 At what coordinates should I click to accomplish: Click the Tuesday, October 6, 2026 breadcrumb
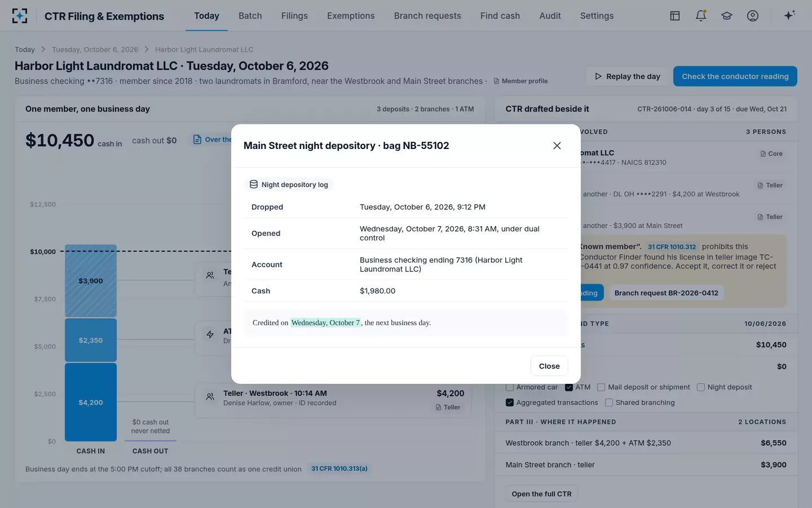tap(95, 50)
